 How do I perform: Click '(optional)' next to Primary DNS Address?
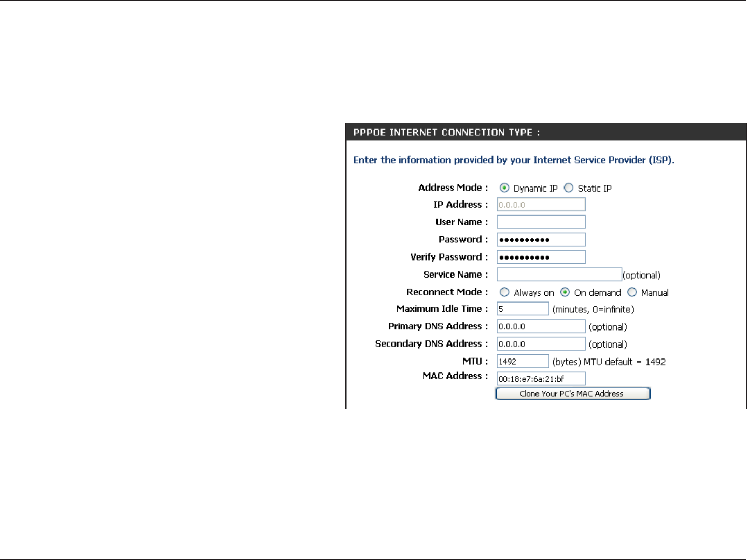[x=608, y=327]
